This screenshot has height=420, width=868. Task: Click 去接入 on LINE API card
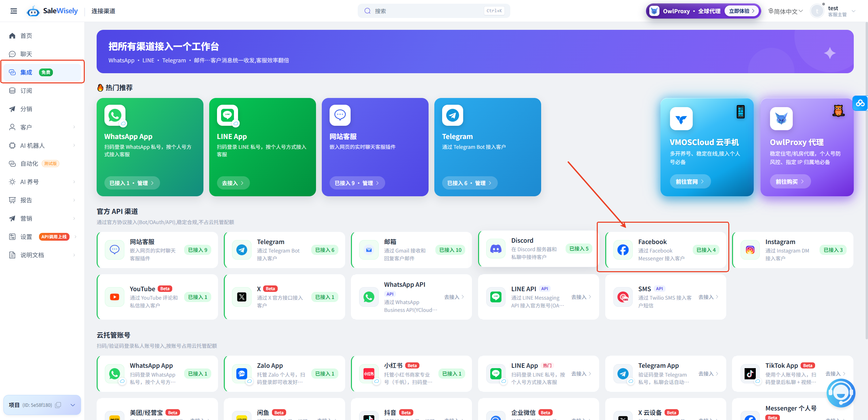click(581, 297)
